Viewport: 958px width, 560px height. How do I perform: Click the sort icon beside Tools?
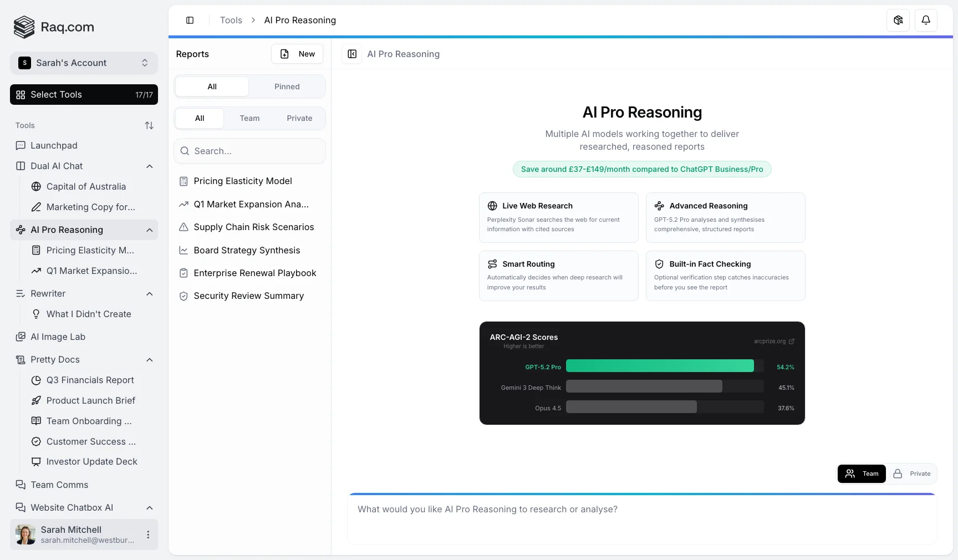click(x=149, y=125)
